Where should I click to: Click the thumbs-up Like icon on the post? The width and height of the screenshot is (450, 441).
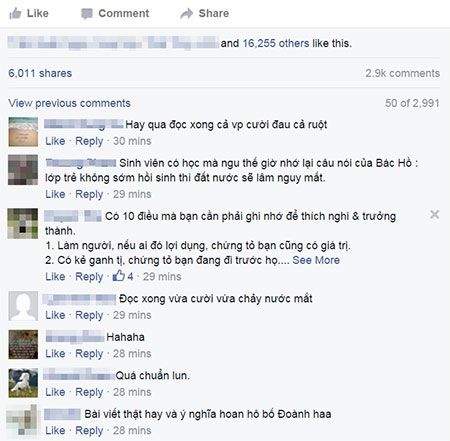15,13
